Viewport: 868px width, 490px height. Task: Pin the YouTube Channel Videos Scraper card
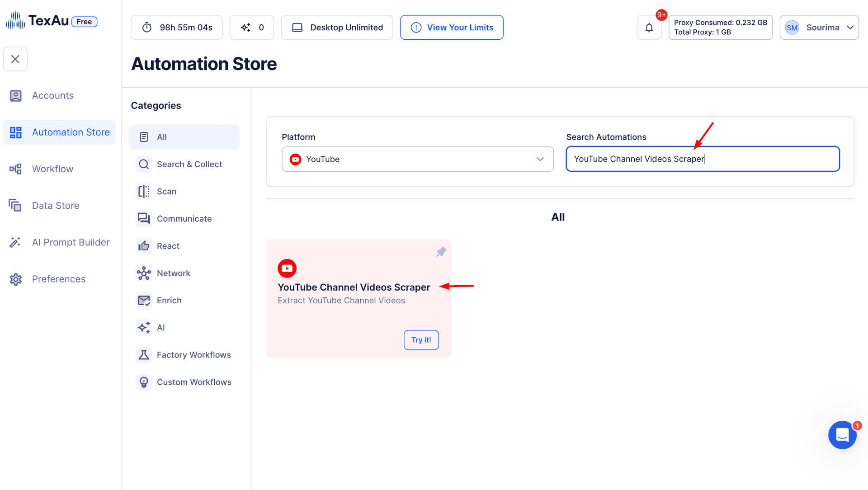(441, 252)
